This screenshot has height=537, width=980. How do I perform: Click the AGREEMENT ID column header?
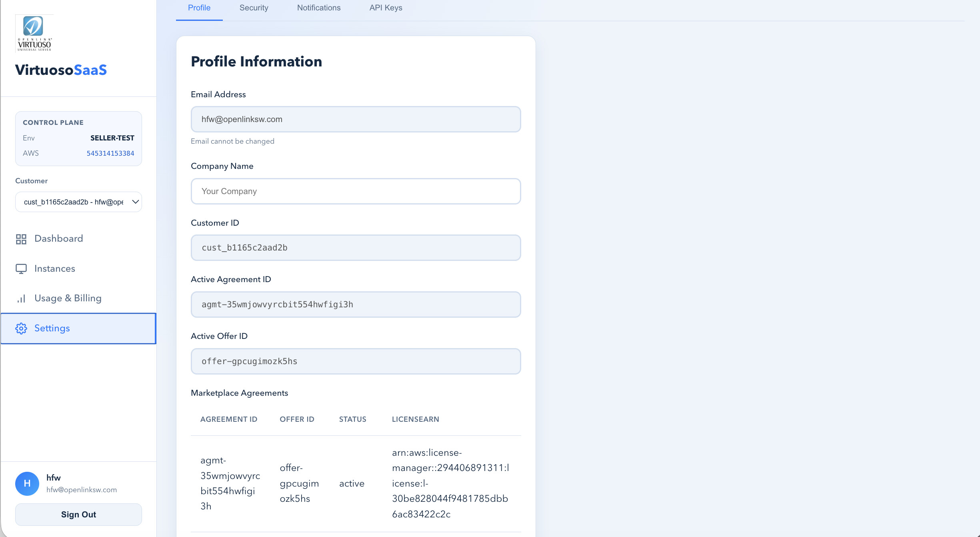[x=229, y=419]
